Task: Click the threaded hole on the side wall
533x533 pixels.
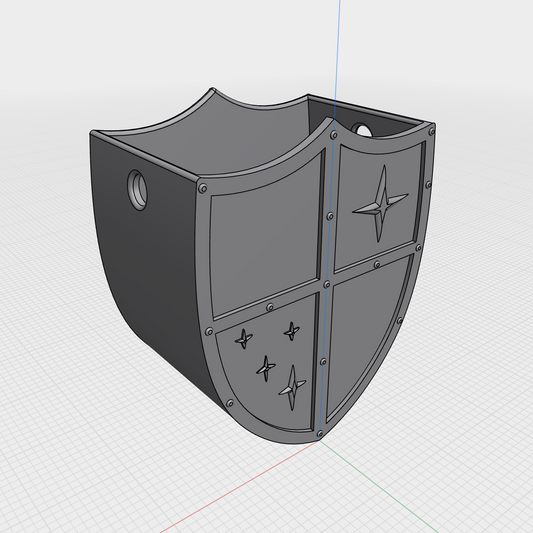Action: pyautogui.click(x=137, y=190)
